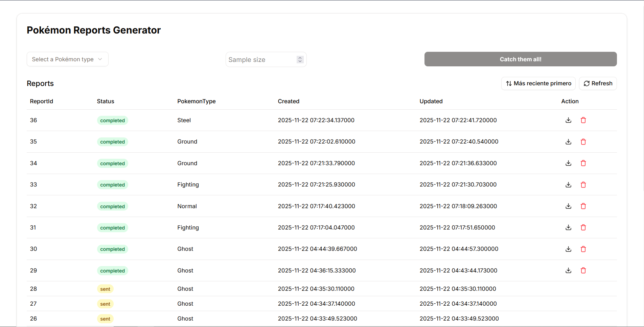Select the Status column header
Screen dimensions: 644x327
click(105, 101)
